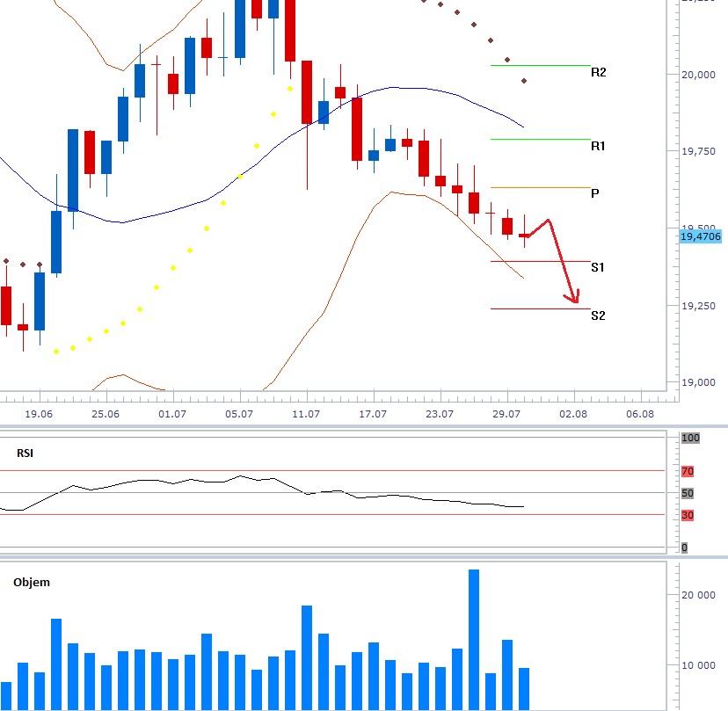Image resolution: width=728 pixels, height=711 pixels.
Task: Click the S1 support level label
Action: [x=598, y=267]
